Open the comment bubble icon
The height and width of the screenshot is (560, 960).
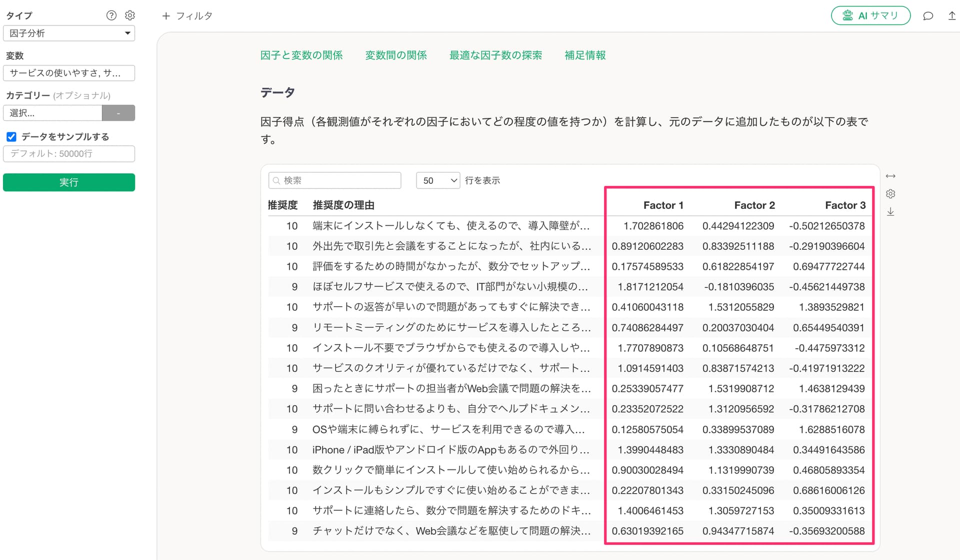click(x=928, y=16)
